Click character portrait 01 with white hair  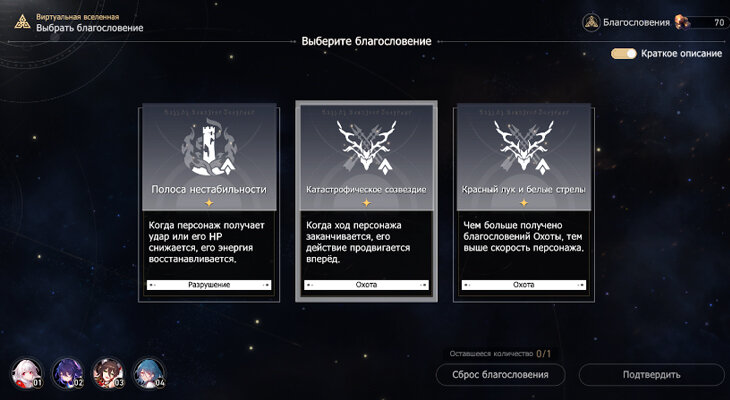click(x=27, y=373)
